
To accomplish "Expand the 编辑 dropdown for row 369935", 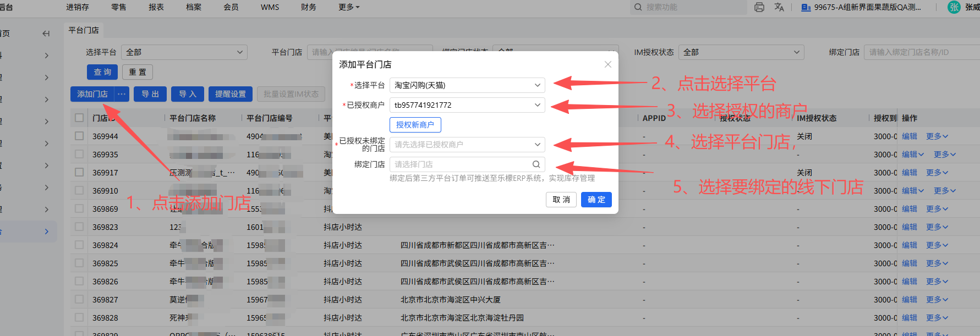I will coord(913,155).
